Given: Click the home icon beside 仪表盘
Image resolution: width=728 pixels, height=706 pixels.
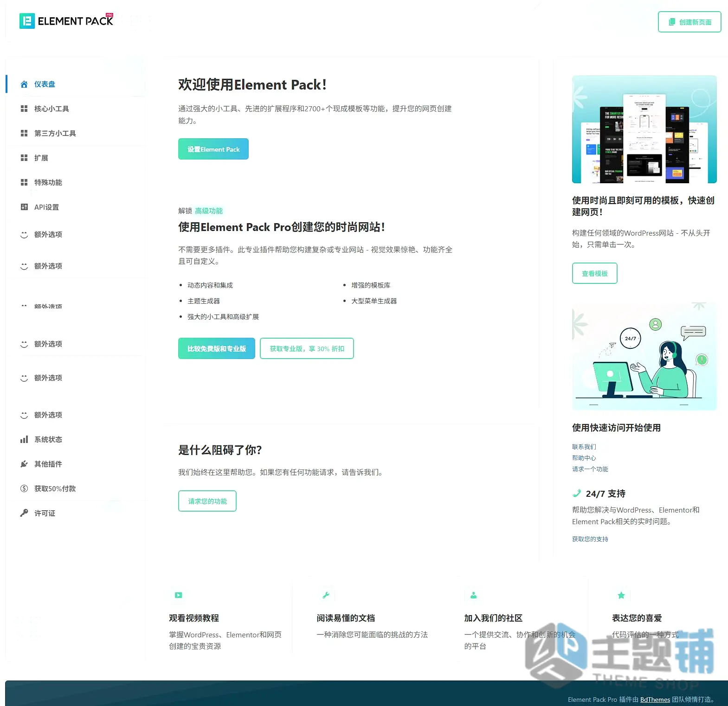Looking at the screenshot, I should (x=24, y=84).
